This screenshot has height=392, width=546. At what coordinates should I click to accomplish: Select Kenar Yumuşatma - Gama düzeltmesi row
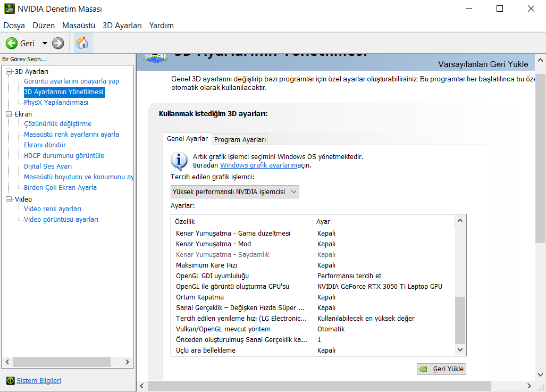coord(313,233)
